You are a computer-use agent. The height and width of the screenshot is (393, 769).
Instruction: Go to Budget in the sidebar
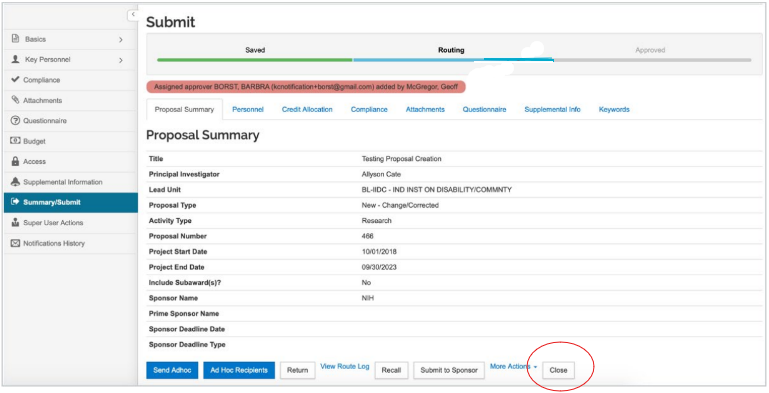[x=71, y=141]
